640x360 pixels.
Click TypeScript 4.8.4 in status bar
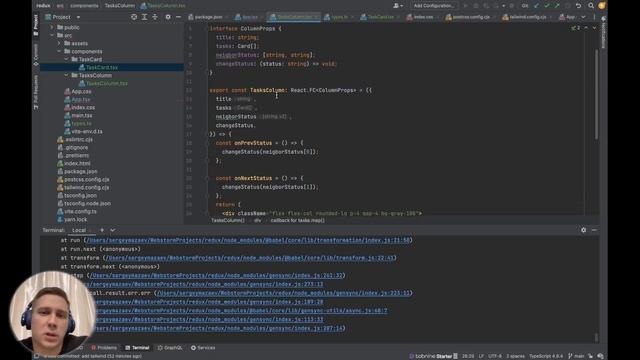[546, 356]
